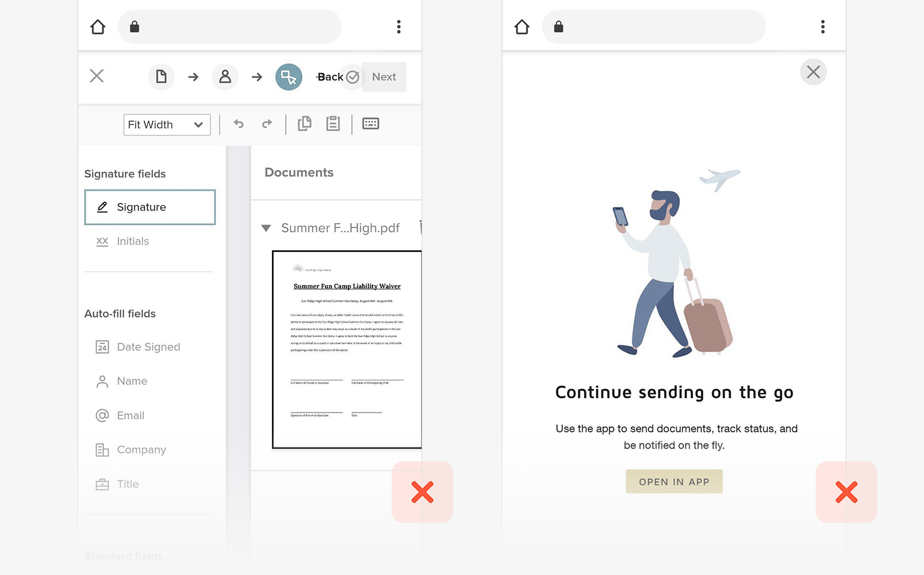Image resolution: width=924 pixels, height=575 pixels.
Task: Open the right browser's three-dot menu
Action: click(822, 26)
